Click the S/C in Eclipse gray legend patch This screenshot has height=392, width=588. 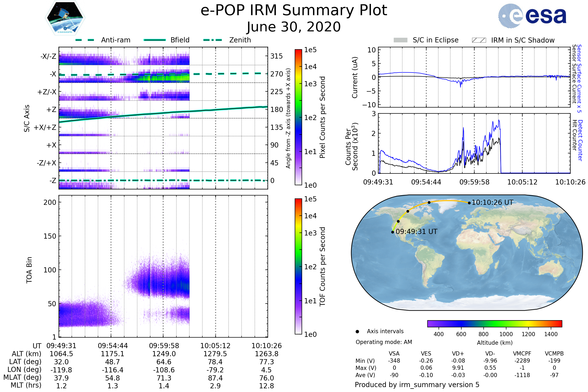(x=400, y=40)
